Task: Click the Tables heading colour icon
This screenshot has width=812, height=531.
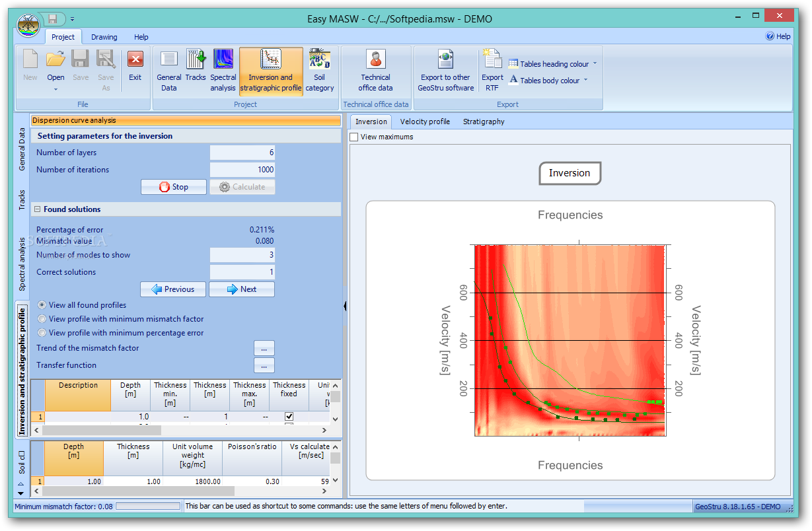Action: (x=513, y=64)
